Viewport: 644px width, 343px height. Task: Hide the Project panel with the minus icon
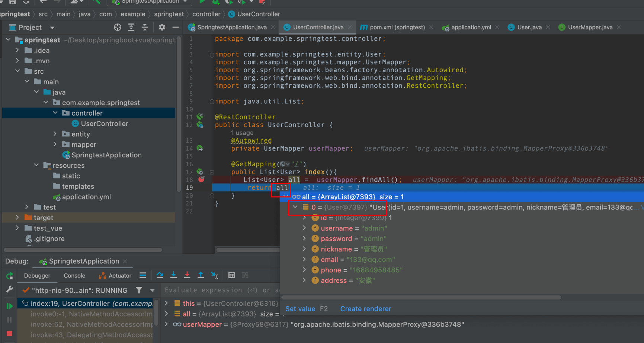click(176, 27)
